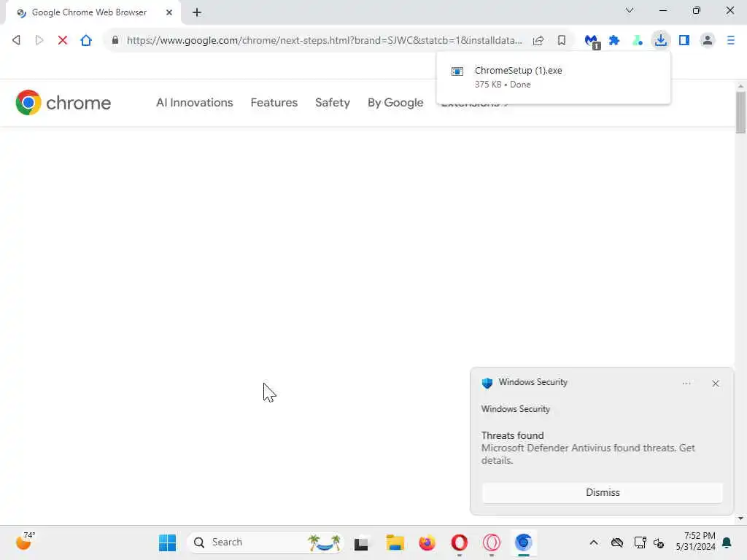Click the scrollbar down arrow
The image size is (747, 560).
coord(740,518)
